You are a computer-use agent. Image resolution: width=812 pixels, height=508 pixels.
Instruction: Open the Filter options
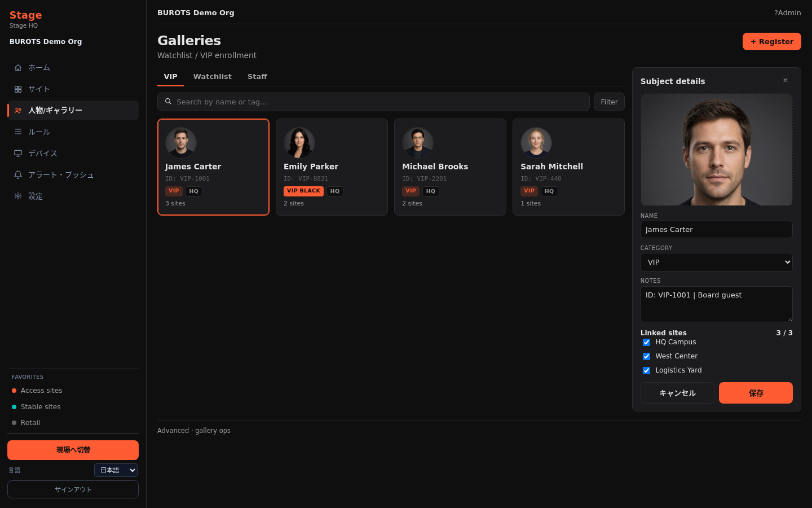(x=609, y=102)
